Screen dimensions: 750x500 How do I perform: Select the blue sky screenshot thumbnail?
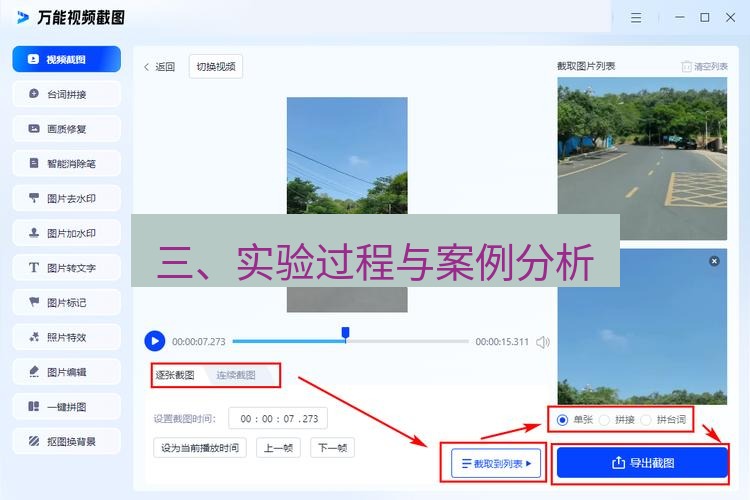tap(642, 326)
